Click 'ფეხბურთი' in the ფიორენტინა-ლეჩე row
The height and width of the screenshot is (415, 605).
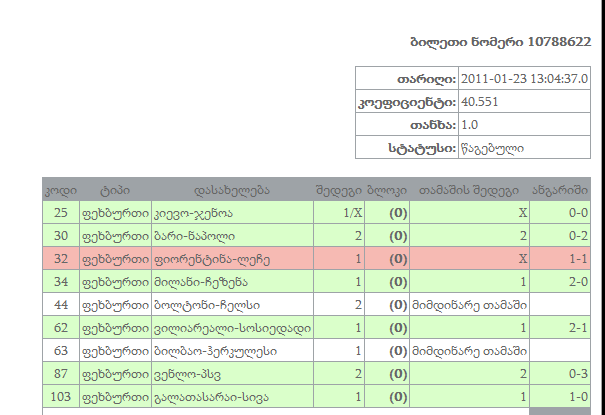click(x=115, y=259)
